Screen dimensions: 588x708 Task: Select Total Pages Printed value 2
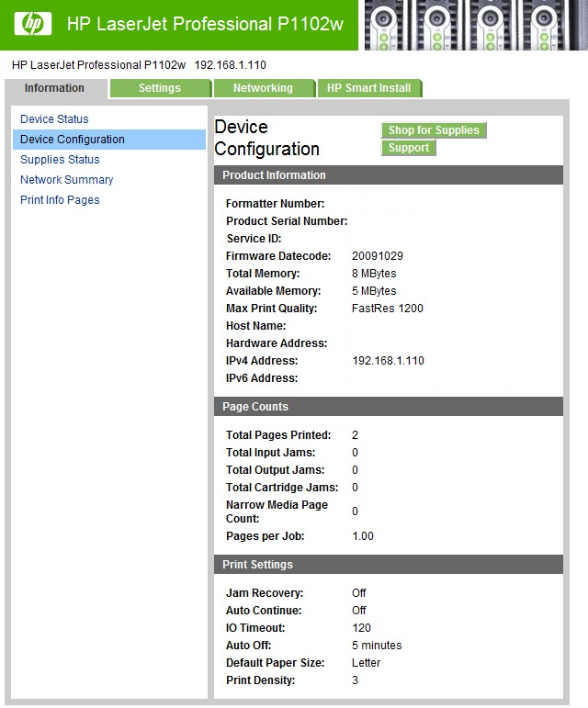click(355, 435)
